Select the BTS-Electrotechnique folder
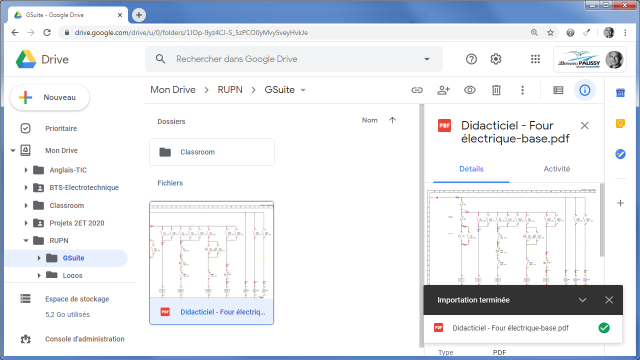This screenshot has width=640, height=360. (x=84, y=188)
